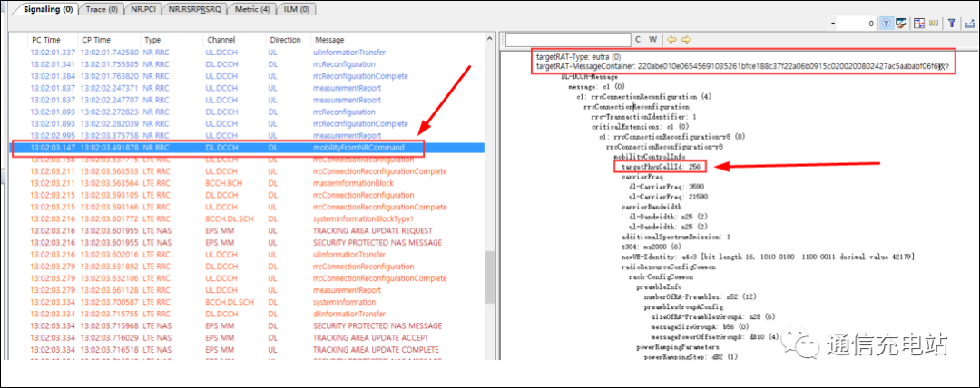This screenshot has width=980, height=388.
Task: Click the yellow back arrow in detail pane
Action: coord(671,39)
